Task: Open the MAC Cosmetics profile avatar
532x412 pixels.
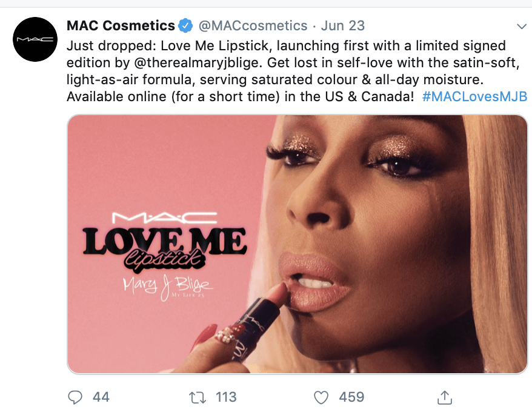Action: click(x=35, y=39)
